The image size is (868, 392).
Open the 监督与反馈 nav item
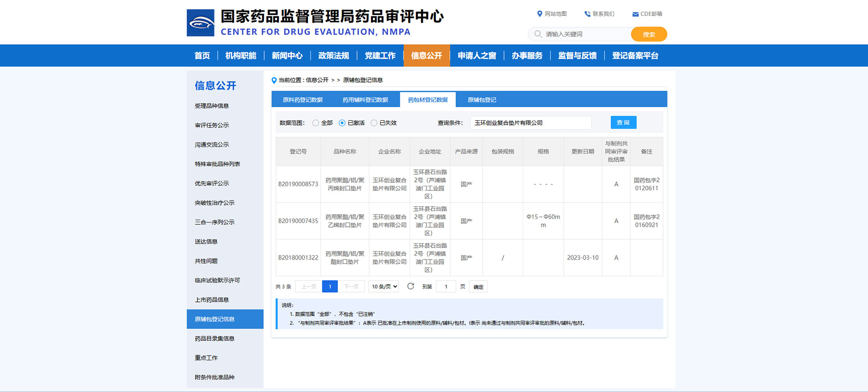(577, 56)
